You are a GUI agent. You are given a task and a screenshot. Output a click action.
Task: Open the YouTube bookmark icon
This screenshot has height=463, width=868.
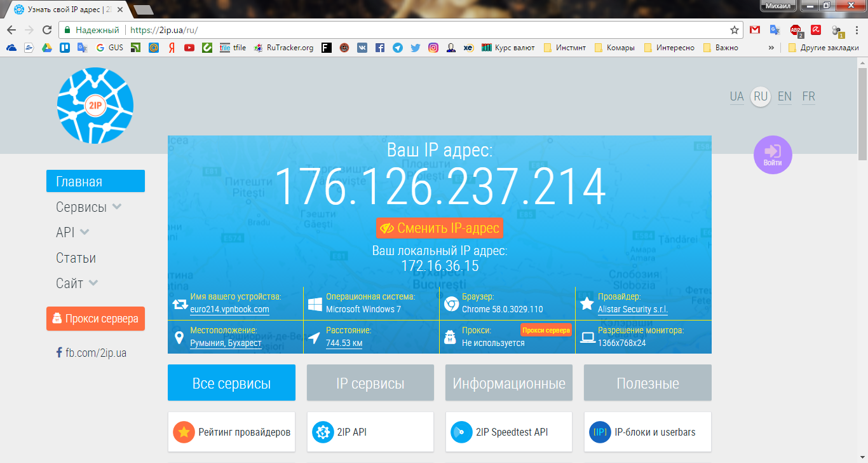(189, 48)
